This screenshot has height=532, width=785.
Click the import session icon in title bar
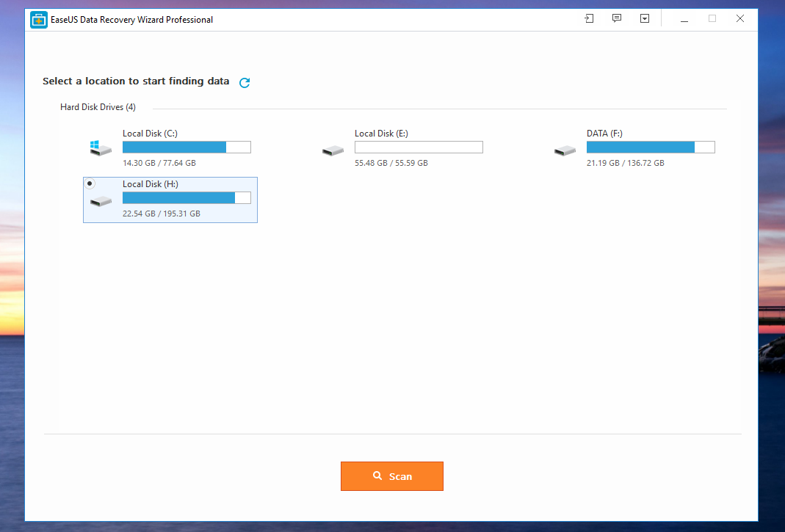coord(589,19)
